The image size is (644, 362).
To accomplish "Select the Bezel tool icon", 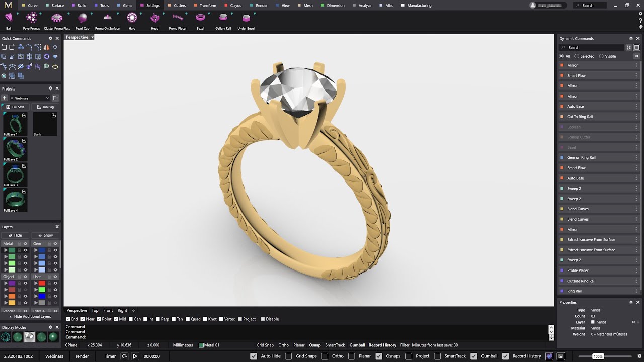I will click(200, 18).
